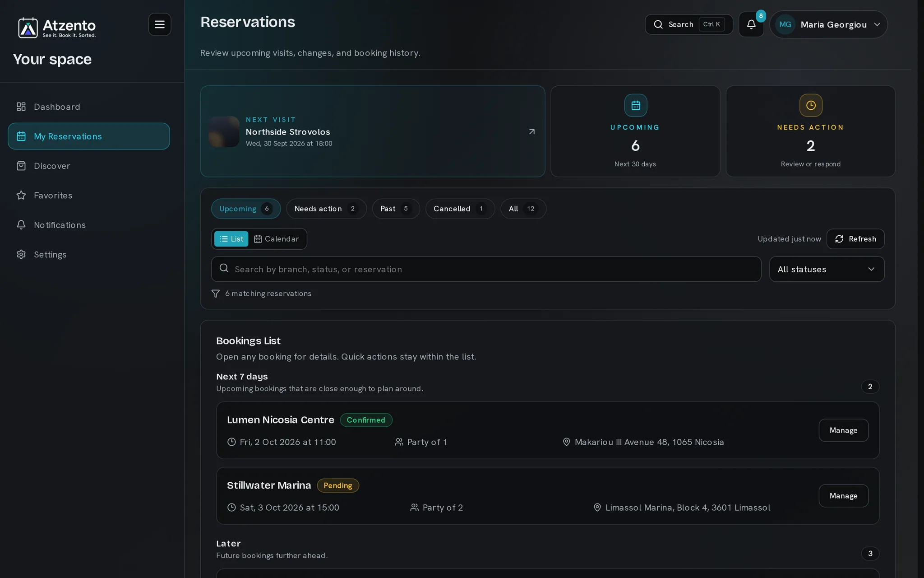Switch to List view
Image resolution: width=924 pixels, height=578 pixels.
[231, 239]
